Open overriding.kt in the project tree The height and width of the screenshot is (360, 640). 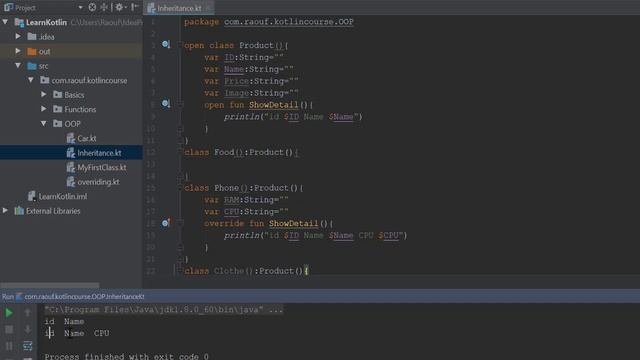(98, 182)
